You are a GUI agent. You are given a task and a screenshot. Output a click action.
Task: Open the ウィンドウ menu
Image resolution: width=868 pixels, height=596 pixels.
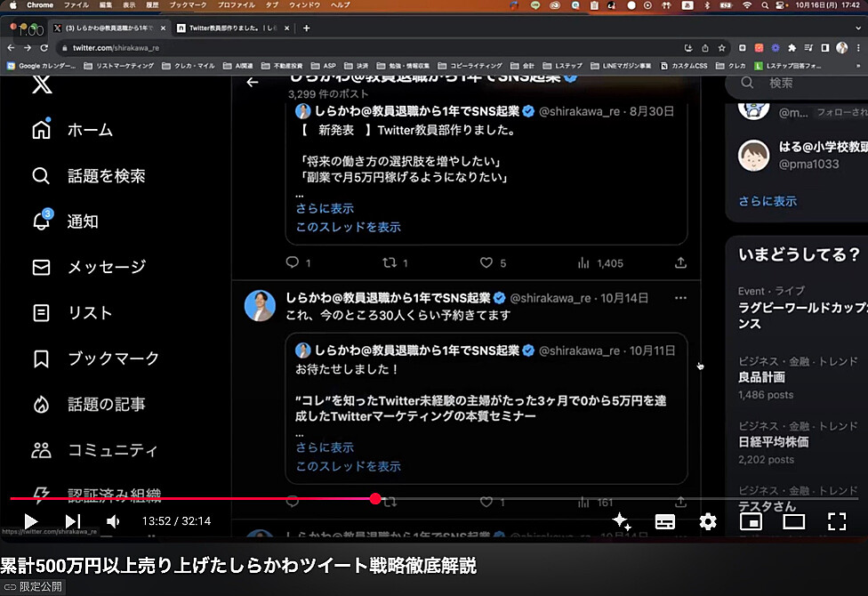click(x=304, y=5)
